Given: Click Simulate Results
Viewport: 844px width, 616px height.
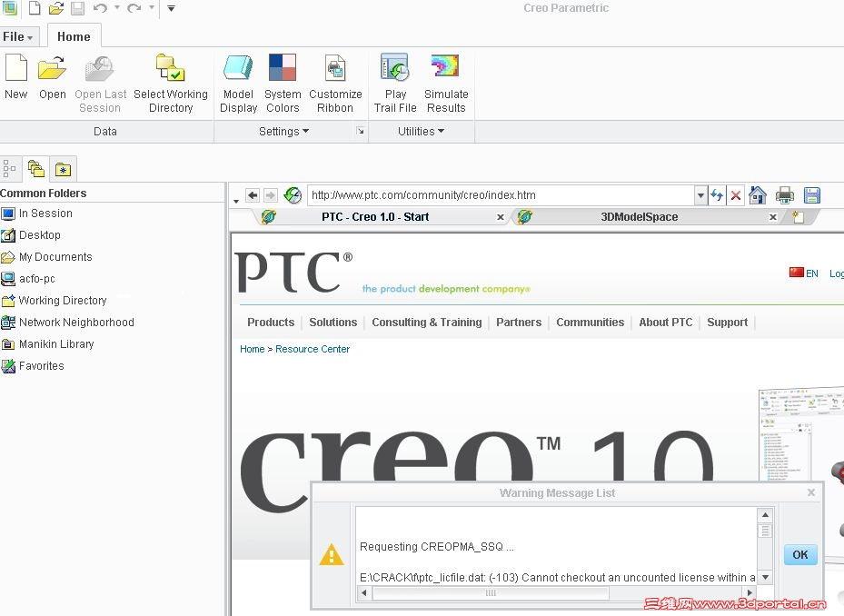Looking at the screenshot, I should (x=446, y=84).
